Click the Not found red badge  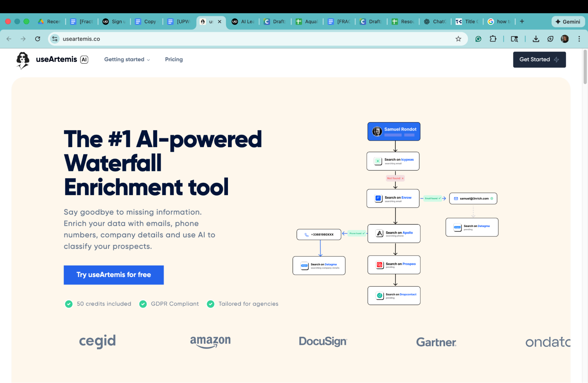(395, 178)
